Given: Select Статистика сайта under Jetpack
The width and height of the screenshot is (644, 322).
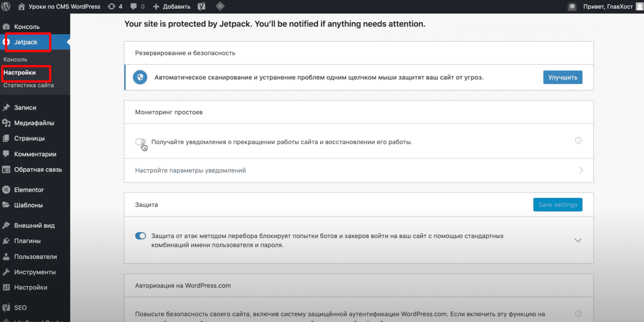Looking at the screenshot, I should click(x=29, y=85).
